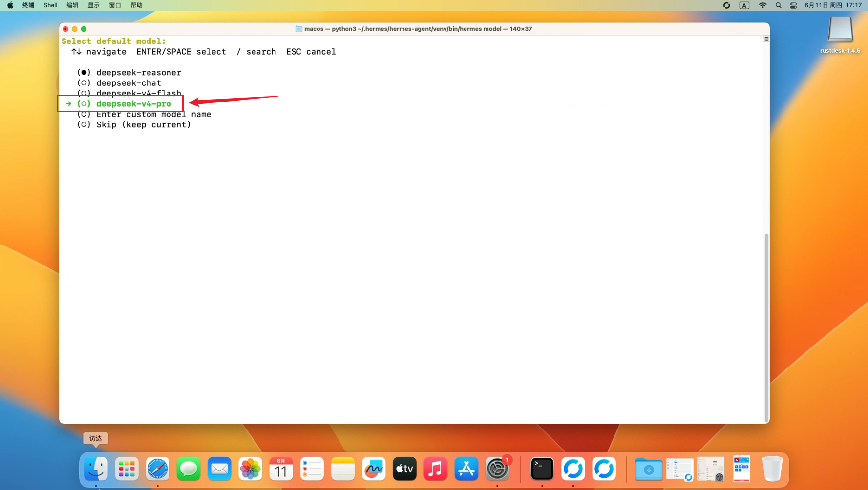Minimize the Terminal window
Screen dimensions: 868x490
click(75, 29)
